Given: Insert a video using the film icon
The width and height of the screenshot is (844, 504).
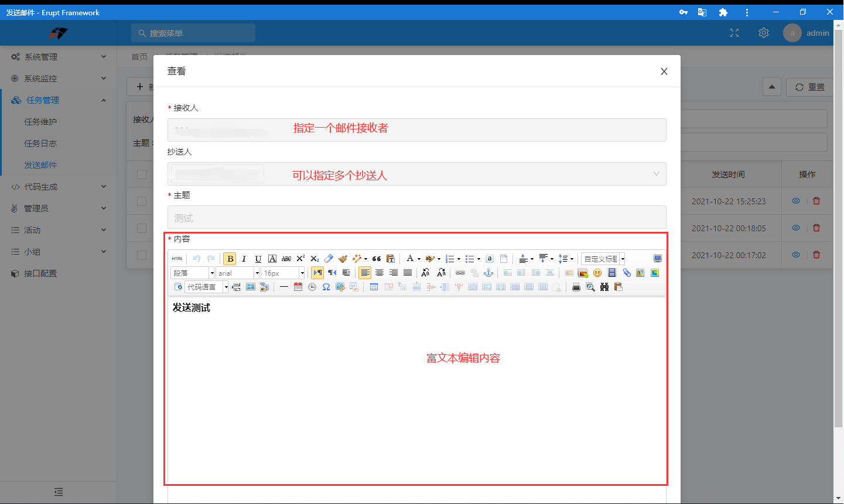Looking at the screenshot, I should tap(612, 273).
